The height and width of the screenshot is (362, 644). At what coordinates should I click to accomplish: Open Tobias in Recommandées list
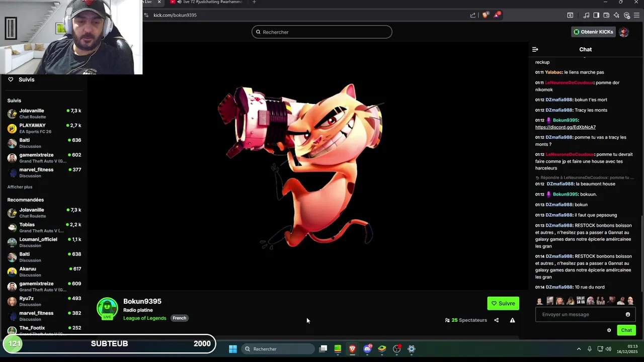[x=44, y=227]
